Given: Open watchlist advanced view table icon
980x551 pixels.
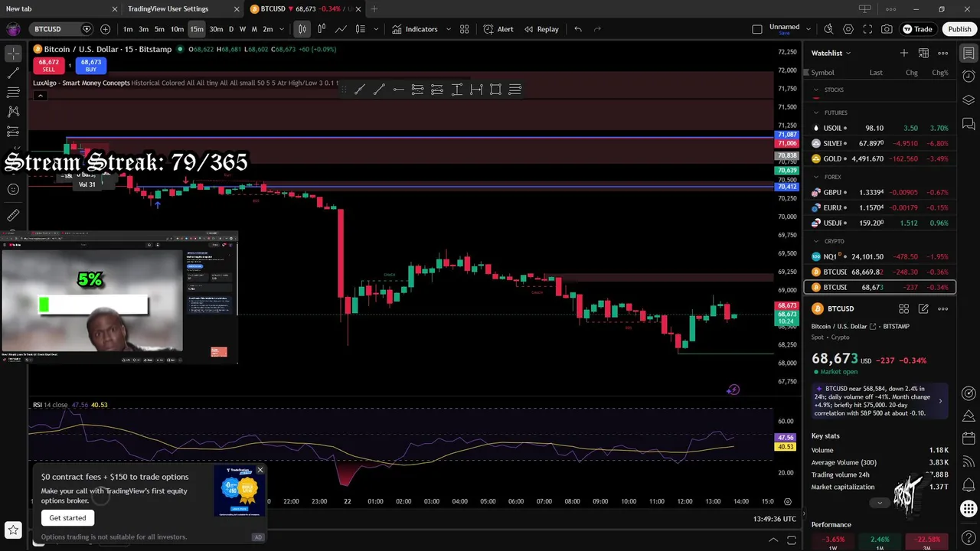Looking at the screenshot, I should click(923, 53).
